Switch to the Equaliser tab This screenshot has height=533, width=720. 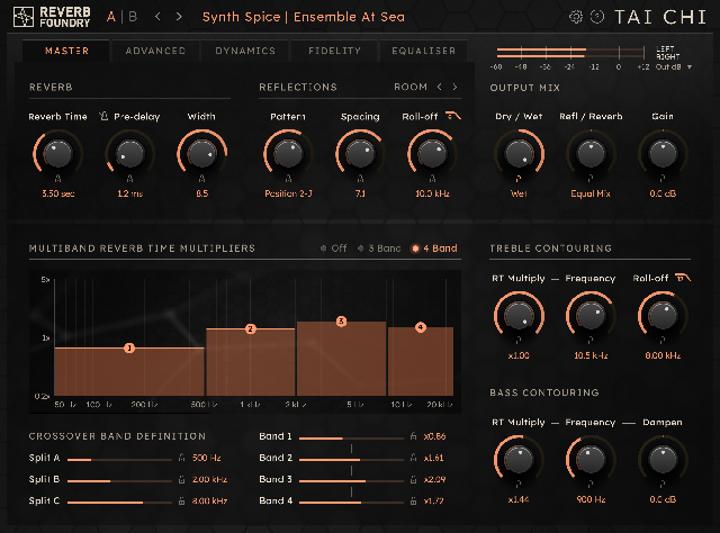423,51
